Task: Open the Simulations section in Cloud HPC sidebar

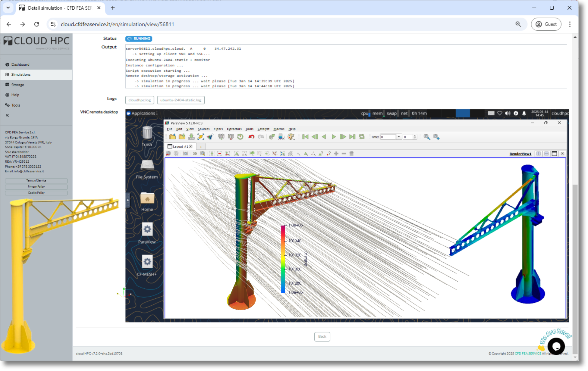Action: pyautogui.click(x=21, y=74)
